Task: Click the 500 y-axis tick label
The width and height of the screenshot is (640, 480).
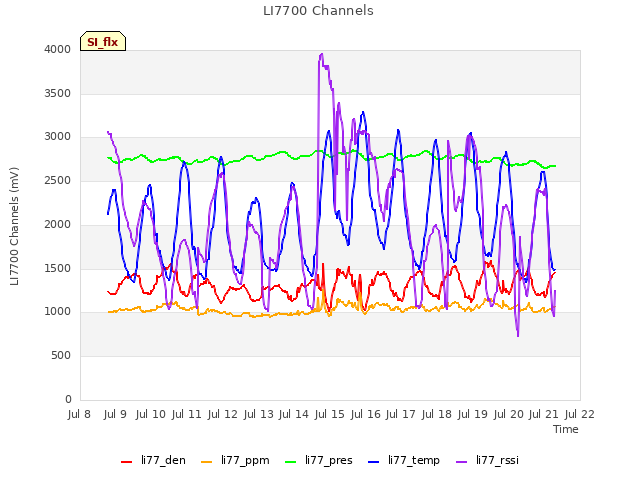Action: 61,356
